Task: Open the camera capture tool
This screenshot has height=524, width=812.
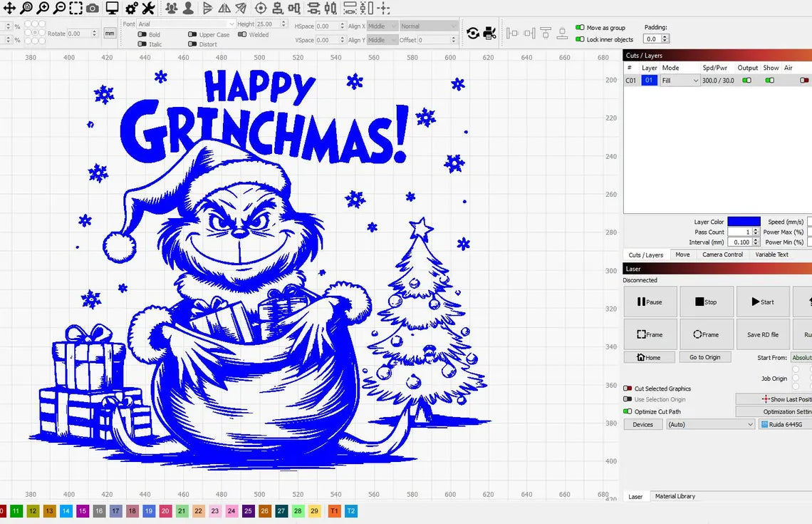Action: [93, 9]
